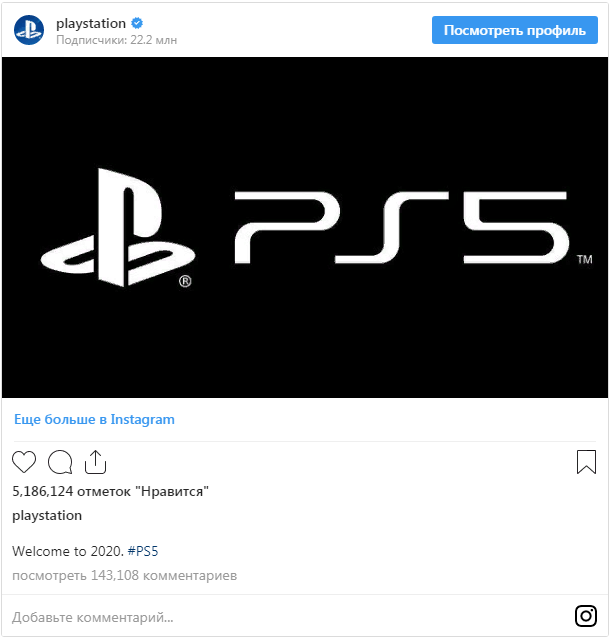
Task: Open the Еще больше в Instagram link
Action: pyautogui.click(x=94, y=419)
